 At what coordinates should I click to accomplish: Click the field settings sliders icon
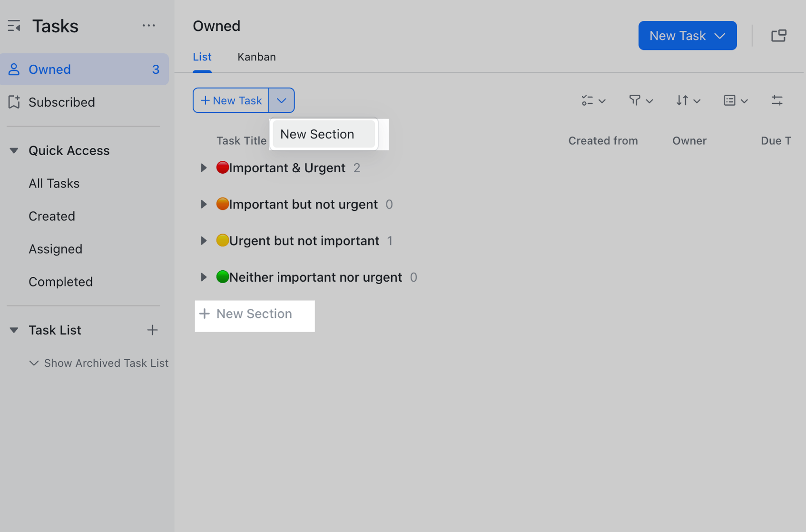tap(777, 100)
